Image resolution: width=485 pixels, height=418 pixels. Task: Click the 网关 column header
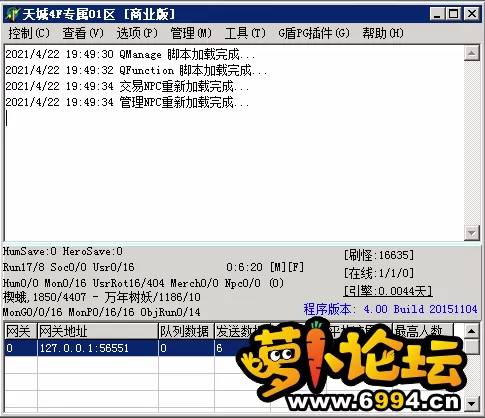click(x=21, y=331)
